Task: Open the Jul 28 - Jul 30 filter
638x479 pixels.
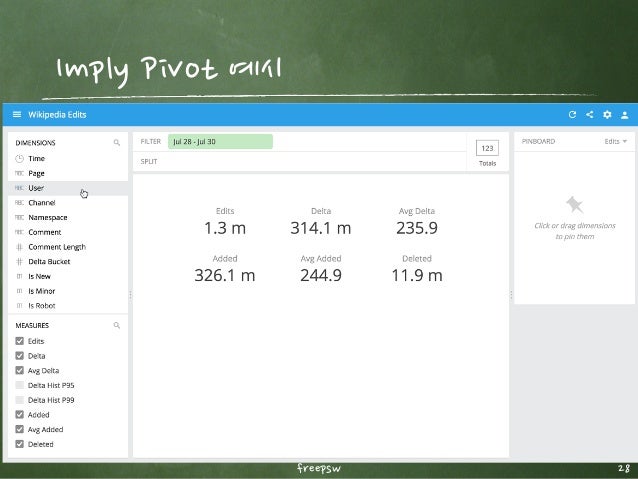Action: 220,142
